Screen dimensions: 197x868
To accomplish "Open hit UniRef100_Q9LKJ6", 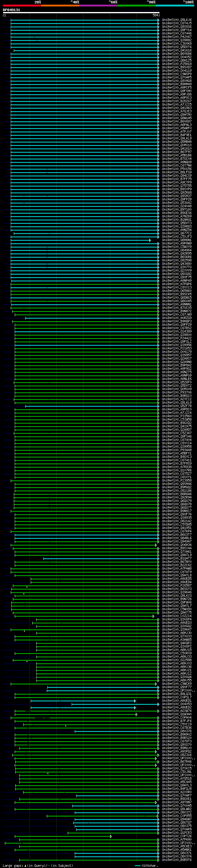I will [176, 20].
